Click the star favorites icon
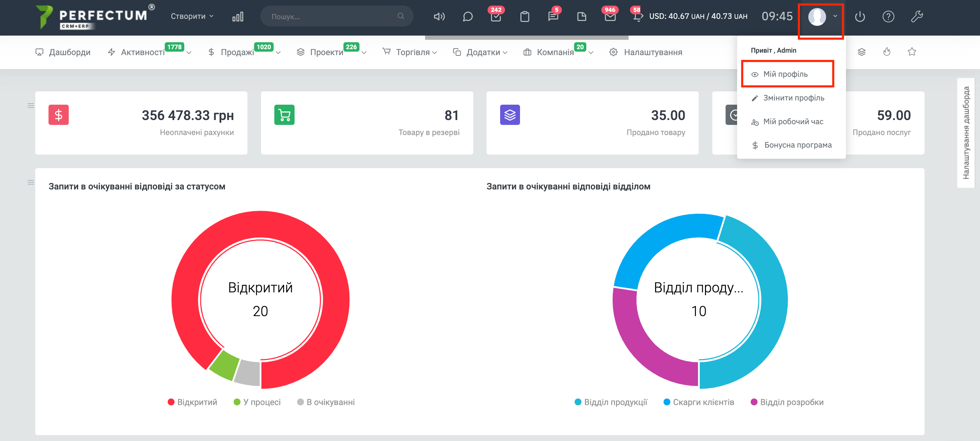Image resolution: width=980 pixels, height=441 pixels. tap(912, 52)
